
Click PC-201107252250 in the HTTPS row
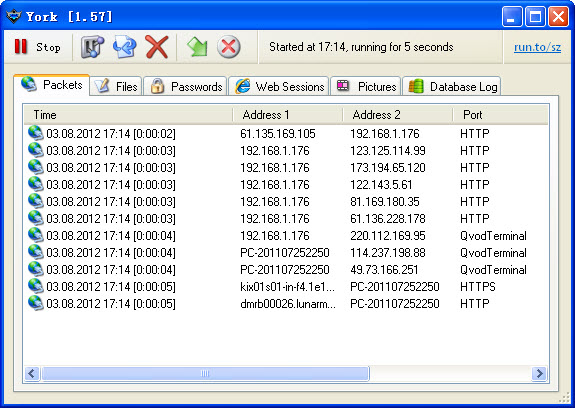pyautogui.click(x=395, y=287)
